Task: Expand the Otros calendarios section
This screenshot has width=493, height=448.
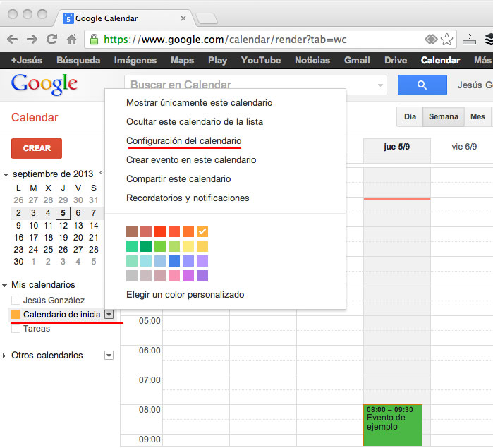Action: [x=4, y=356]
